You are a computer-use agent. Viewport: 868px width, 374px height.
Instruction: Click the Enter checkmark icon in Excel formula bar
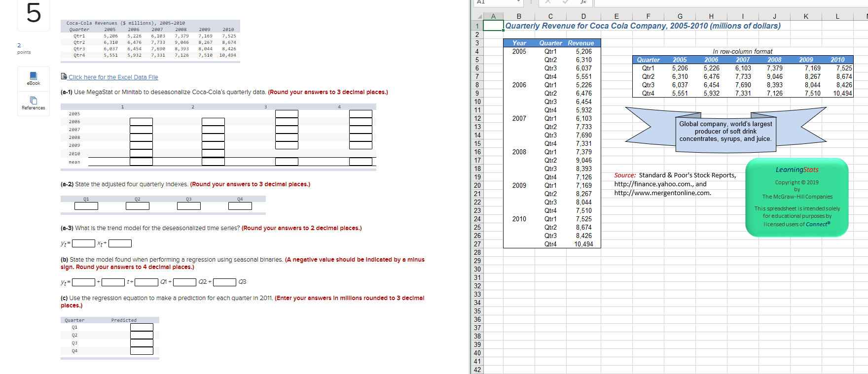tap(566, 2)
